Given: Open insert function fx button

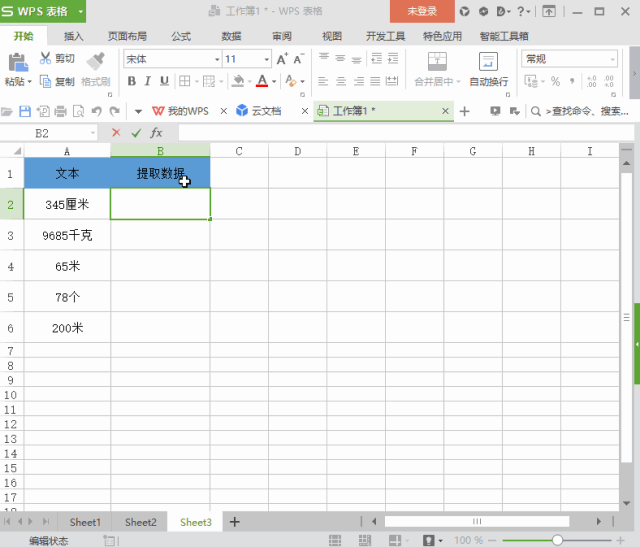Looking at the screenshot, I should 156,133.
